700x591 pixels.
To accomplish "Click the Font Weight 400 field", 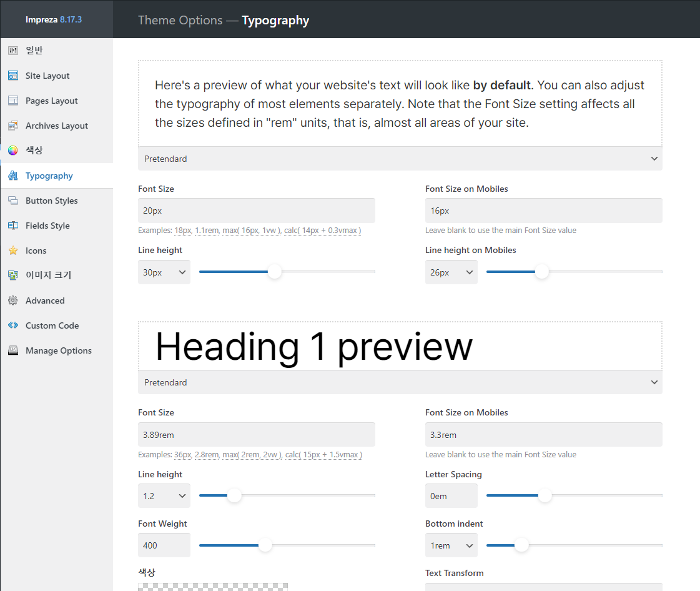I will [164, 545].
